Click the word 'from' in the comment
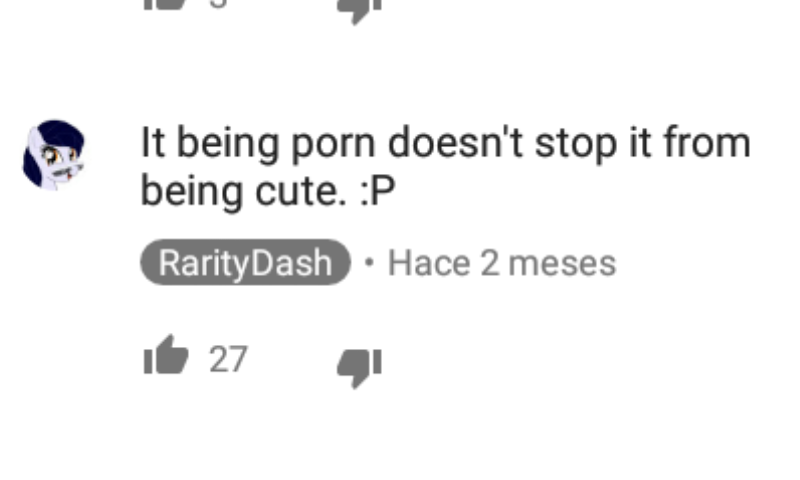This screenshot has height=480, width=800. pyautogui.click(x=707, y=142)
